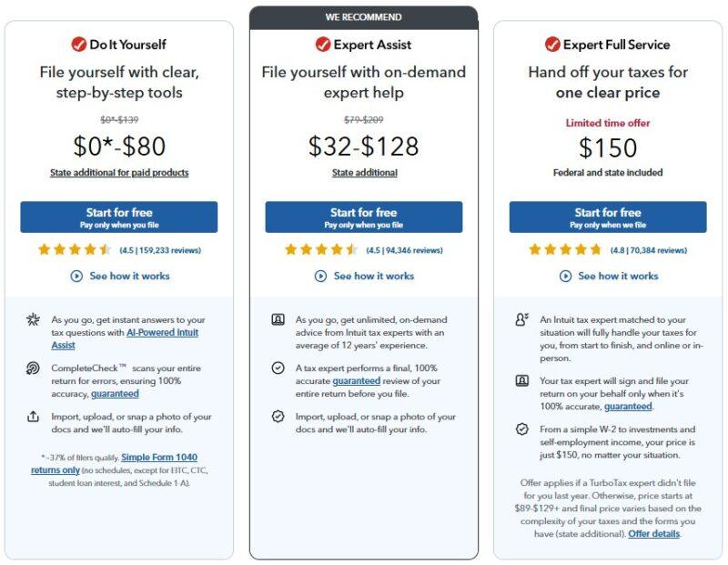Click the play icon under Expert Full Service
This screenshot has height=565, width=728.
pos(566,276)
